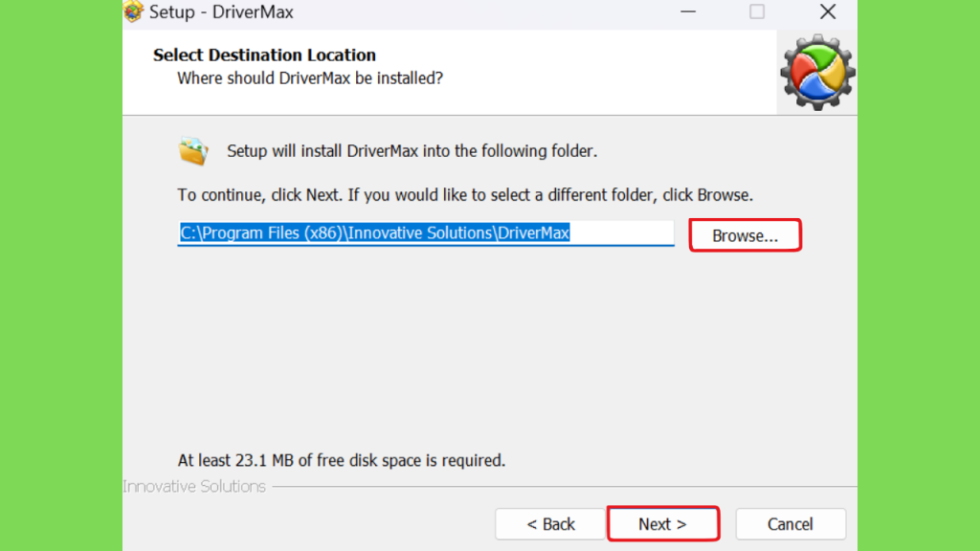Go back with the Back button
This screenshot has width=980, height=551.
(550, 523)
